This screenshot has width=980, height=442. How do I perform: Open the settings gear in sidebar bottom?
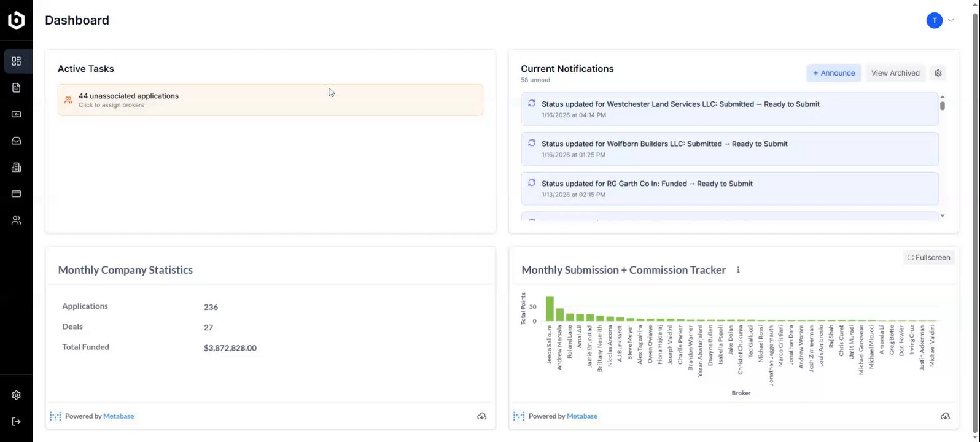pos(17,395)
